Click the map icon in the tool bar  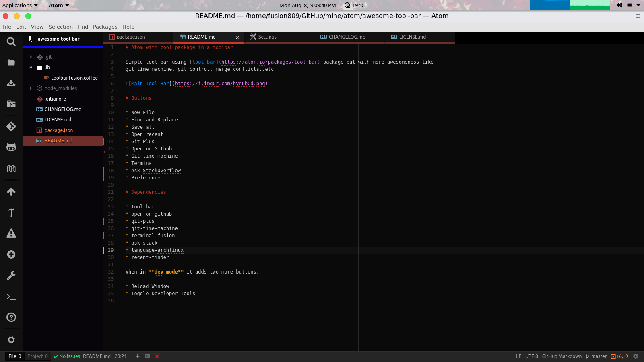11,169
